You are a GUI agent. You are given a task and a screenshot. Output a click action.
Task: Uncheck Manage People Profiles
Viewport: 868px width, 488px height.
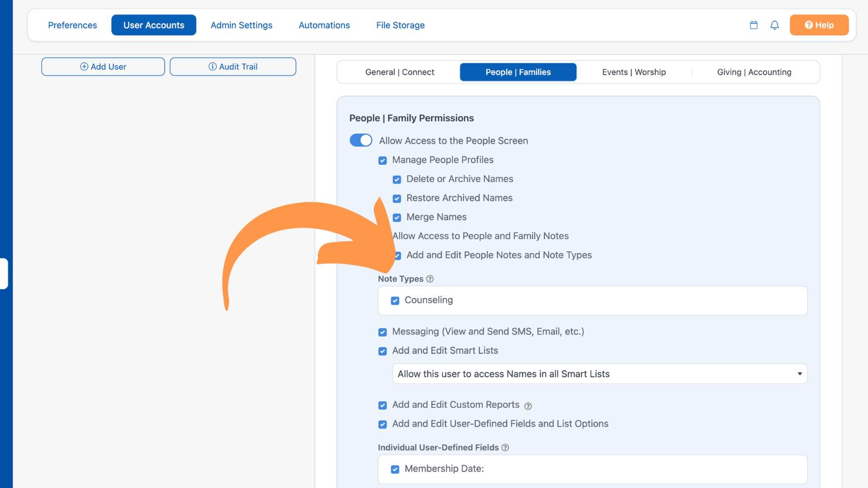click(x=382, y=160)
